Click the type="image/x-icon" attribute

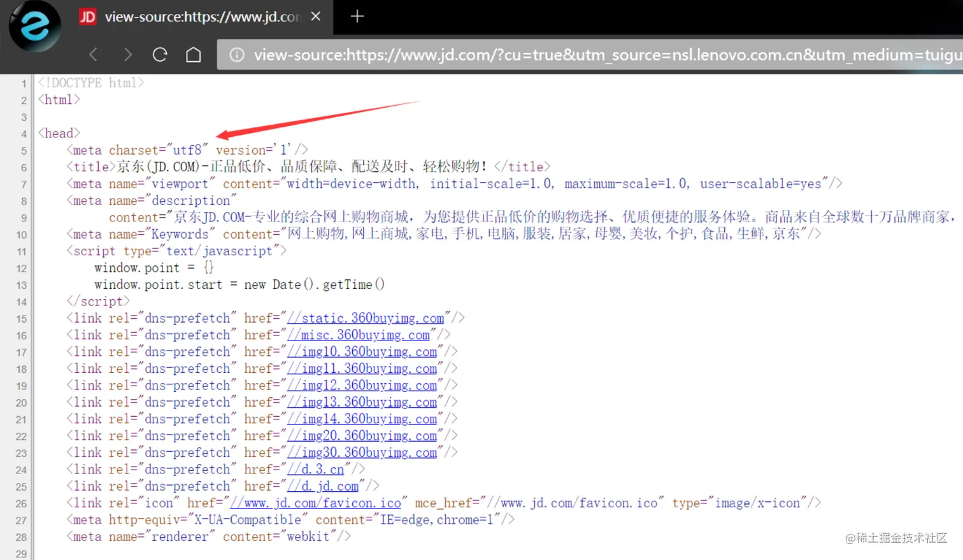(740, 503)
